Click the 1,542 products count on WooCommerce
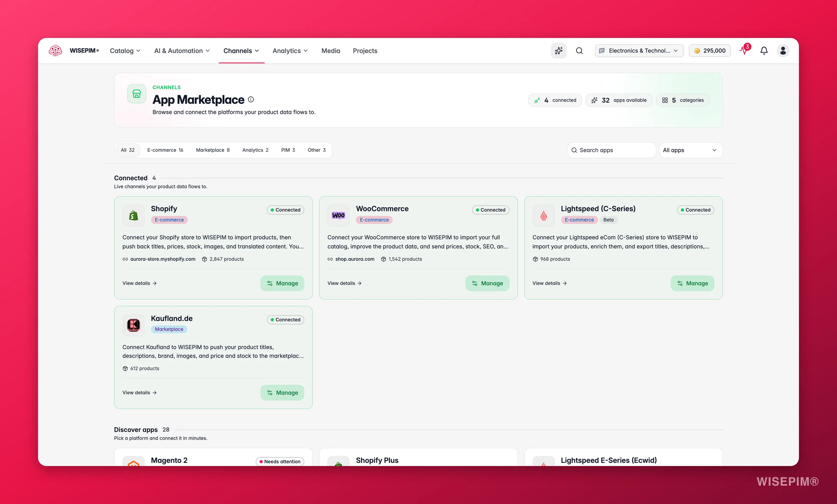This screenshot has width=837, height=504. (x=401, y=259)
